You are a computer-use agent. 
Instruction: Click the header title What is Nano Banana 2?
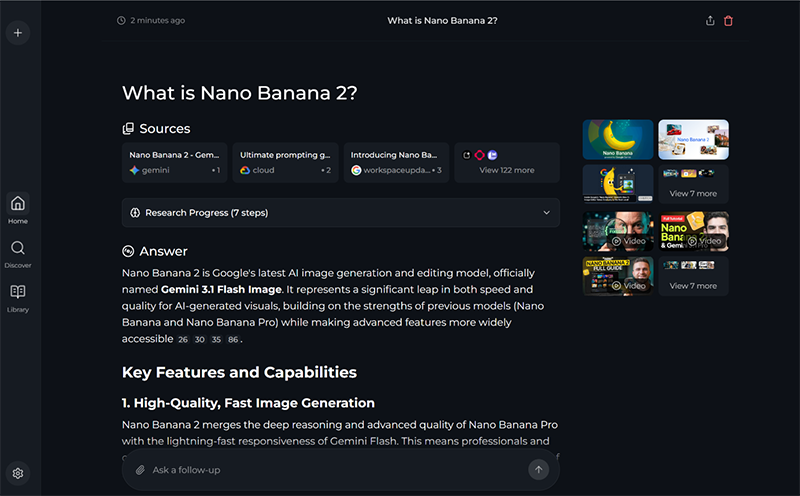coord(442,21)
